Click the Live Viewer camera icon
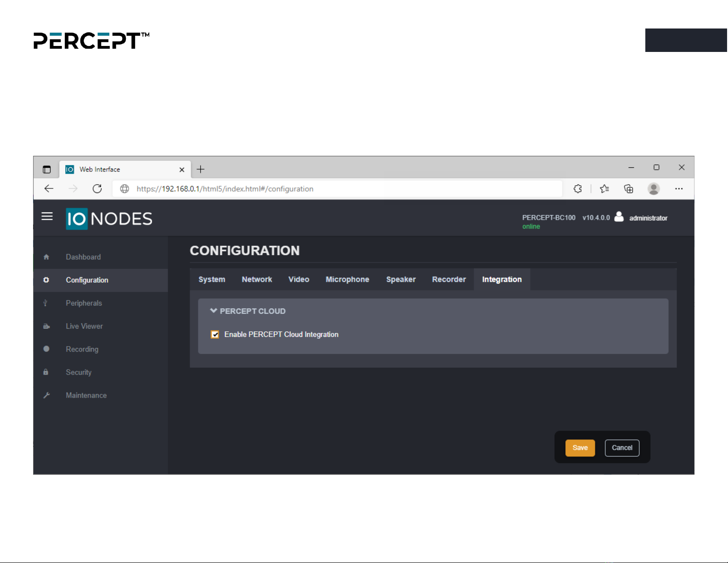 46,326
